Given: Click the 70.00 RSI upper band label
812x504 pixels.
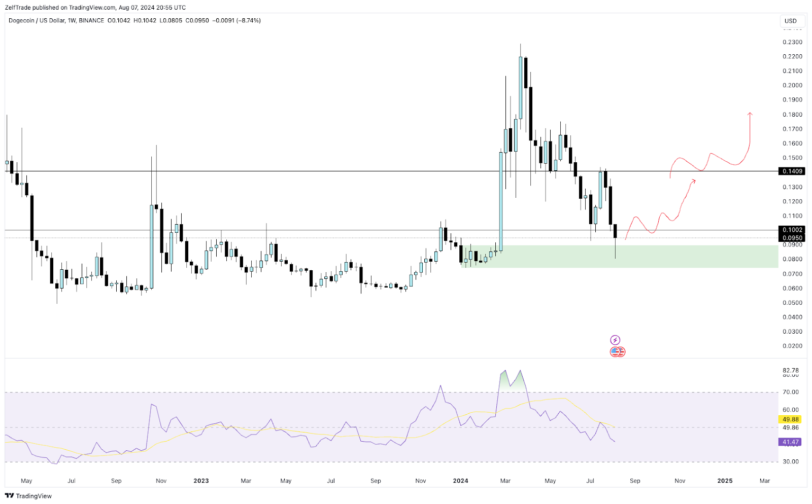Looking at the screenshot, I should (x=790, y=392).
